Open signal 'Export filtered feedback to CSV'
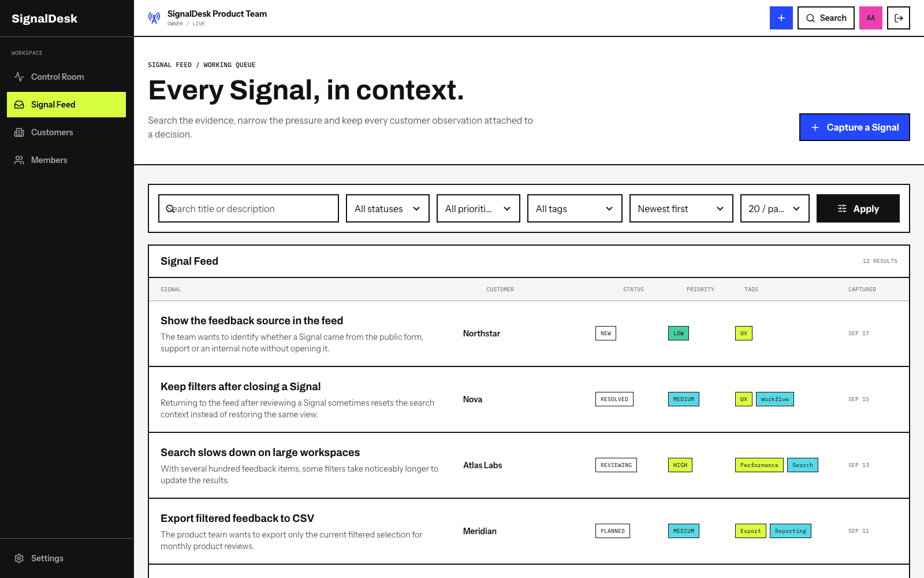This screenshot has height=578, width=924. tap(237, 518)
